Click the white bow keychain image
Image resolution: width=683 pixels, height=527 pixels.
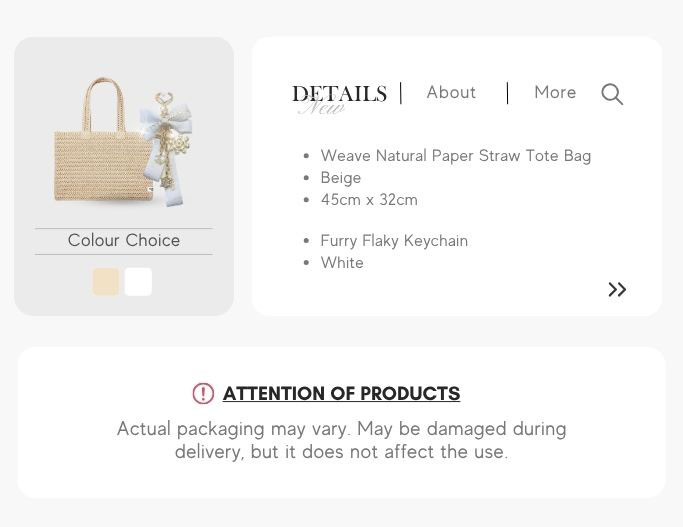[x=167, y=148]
